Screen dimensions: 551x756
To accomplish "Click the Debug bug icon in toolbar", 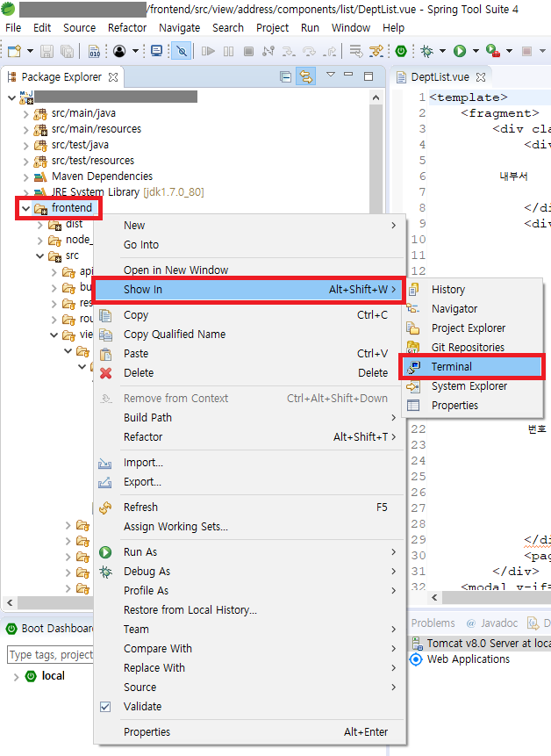I will 427,52.
